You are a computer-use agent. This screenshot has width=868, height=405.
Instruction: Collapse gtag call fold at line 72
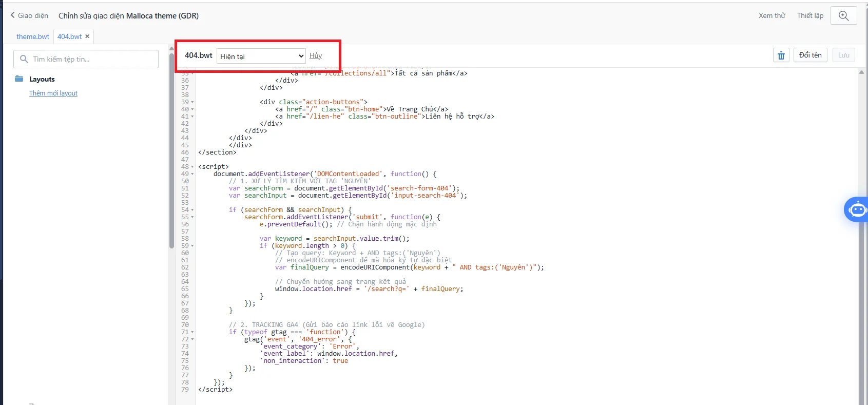[192, 339]
